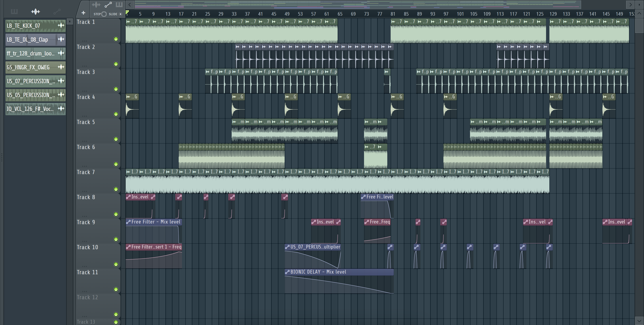The height and width of the screenshot is (325, 644).
Task: Click waveform icon on US_07_PERCUSSION item
Action: tap(61, 81)
